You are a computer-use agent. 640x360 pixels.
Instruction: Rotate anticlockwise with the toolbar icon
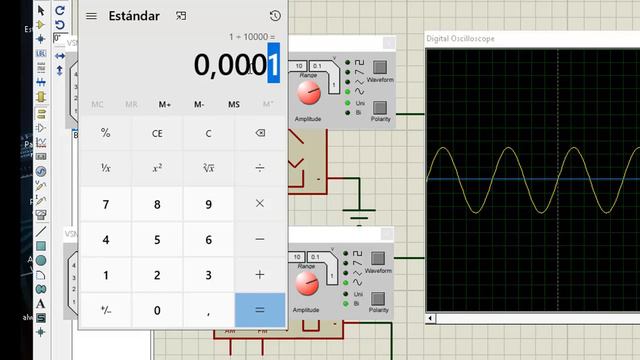60,25
